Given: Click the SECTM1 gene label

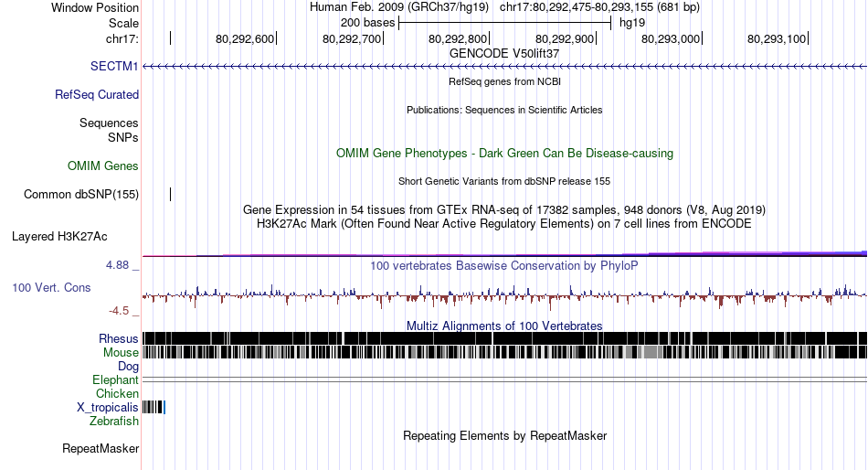Looking at the screenshot, I should [114, 67].
